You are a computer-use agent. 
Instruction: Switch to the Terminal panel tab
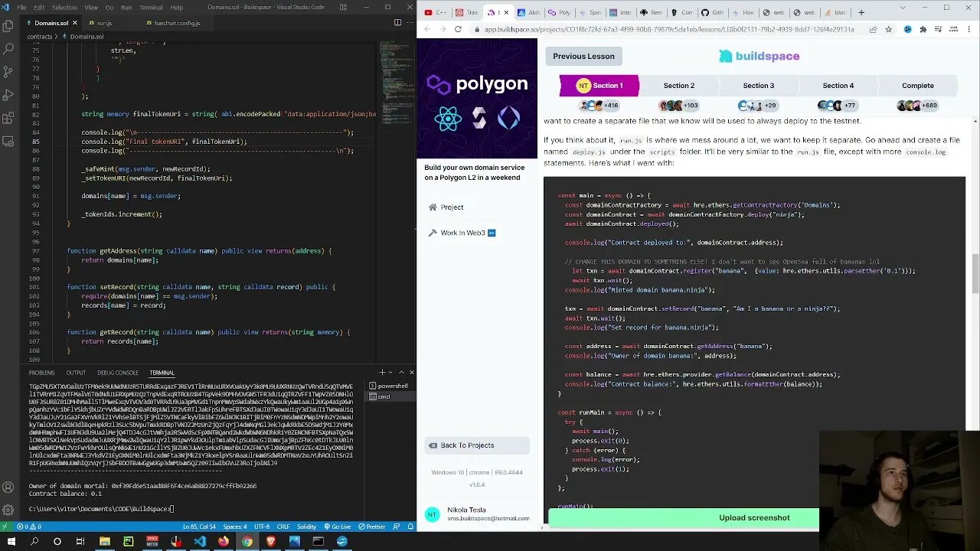162,373
